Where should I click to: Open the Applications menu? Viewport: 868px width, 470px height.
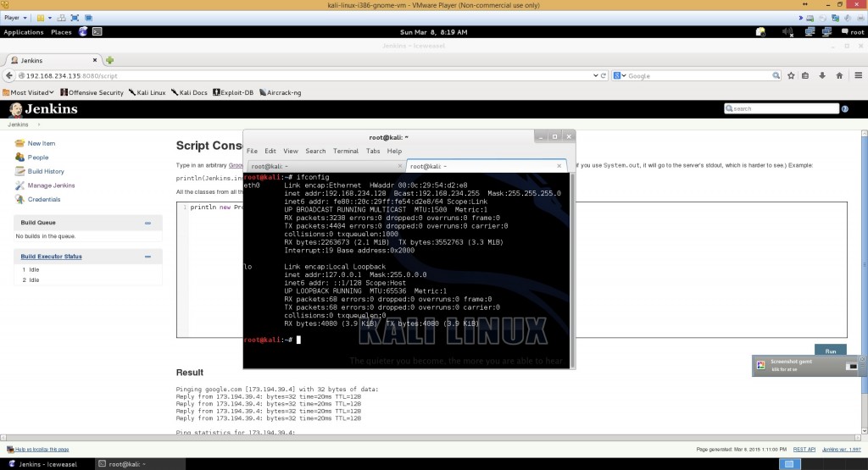click(23, 32)
